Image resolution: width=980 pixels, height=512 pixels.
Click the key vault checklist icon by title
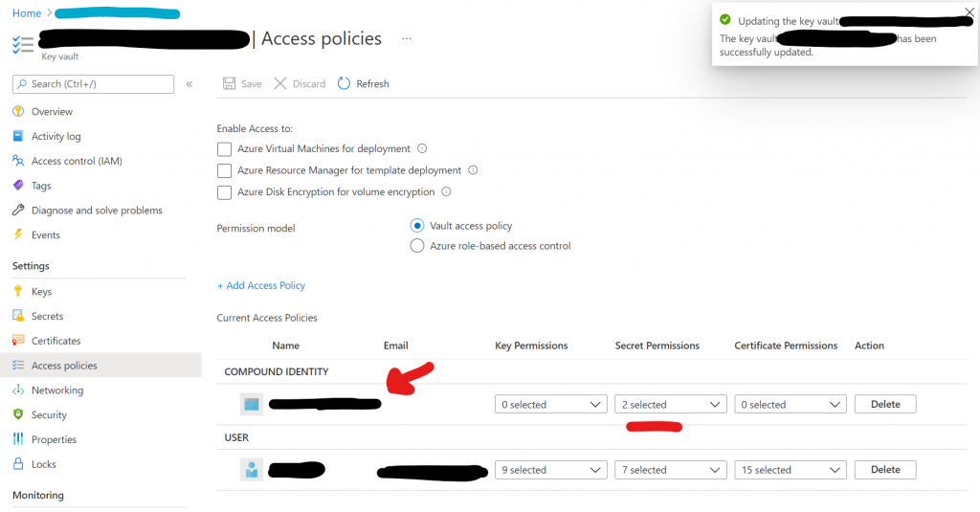click(x=23, y=44)
